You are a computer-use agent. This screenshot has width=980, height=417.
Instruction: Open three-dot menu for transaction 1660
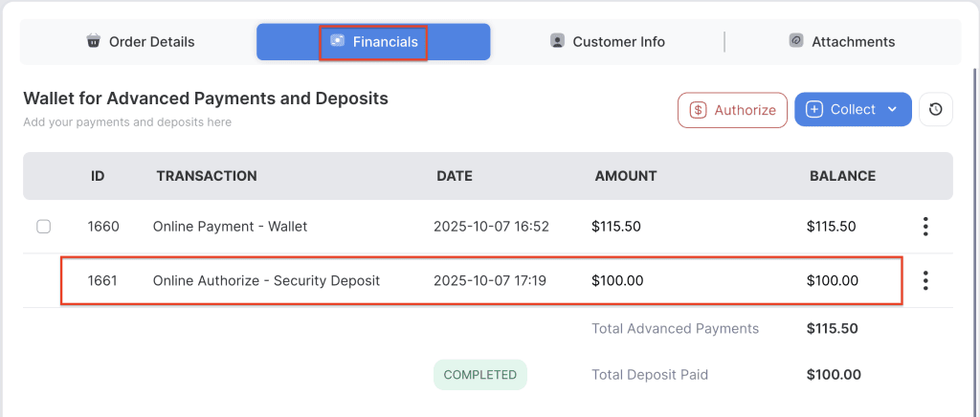pyautogui.click(x=924, y=227)
